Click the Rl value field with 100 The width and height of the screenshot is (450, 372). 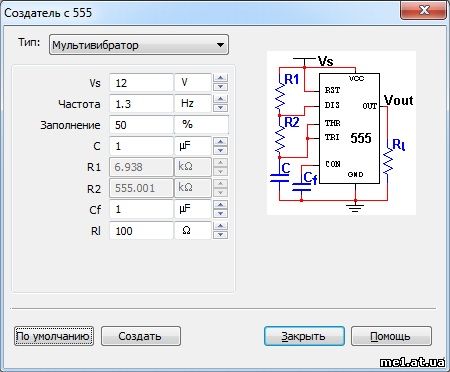coord(141,230)
